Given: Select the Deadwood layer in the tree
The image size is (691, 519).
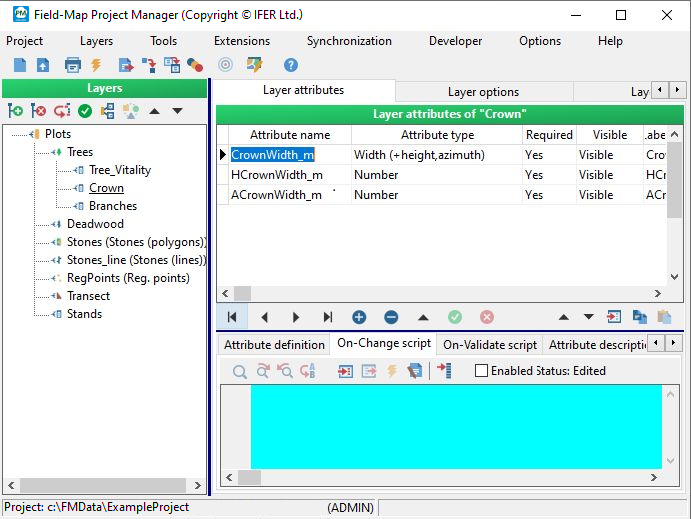Looking at the screenshot, I should [x=95, y=224].
